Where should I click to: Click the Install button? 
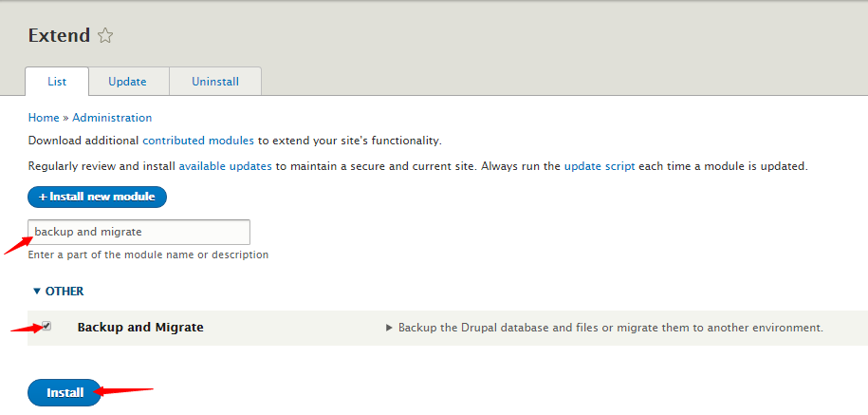[x=65, y=393]
